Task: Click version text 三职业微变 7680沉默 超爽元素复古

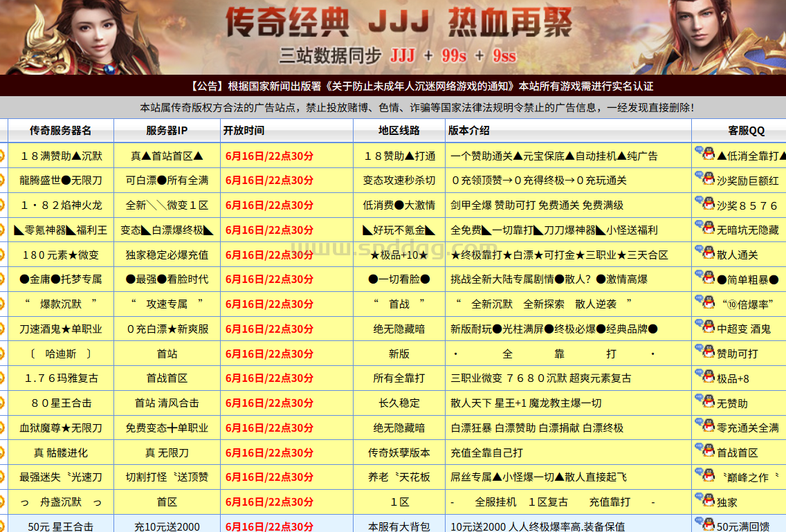Action: pyautogui.click(x=541, y=378)
